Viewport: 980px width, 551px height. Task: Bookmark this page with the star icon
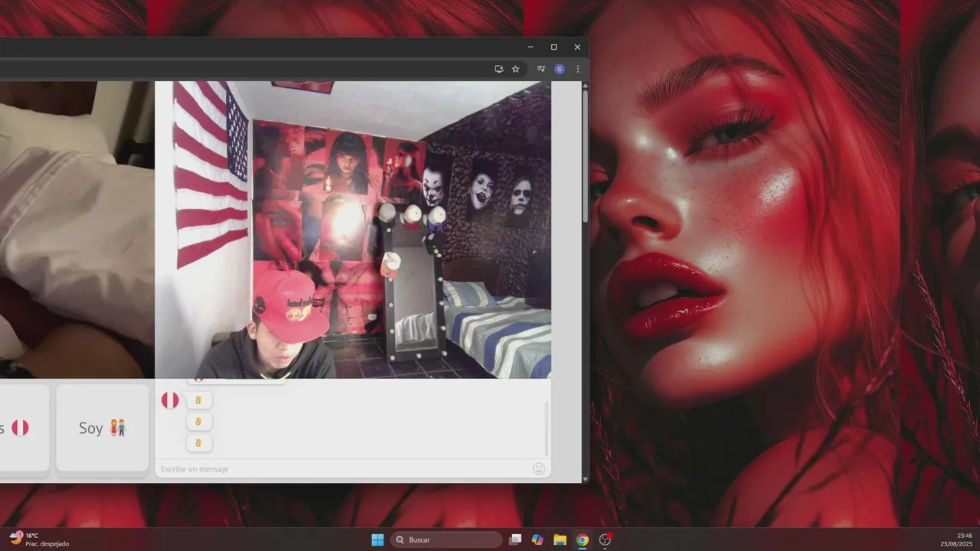[515, 69]
